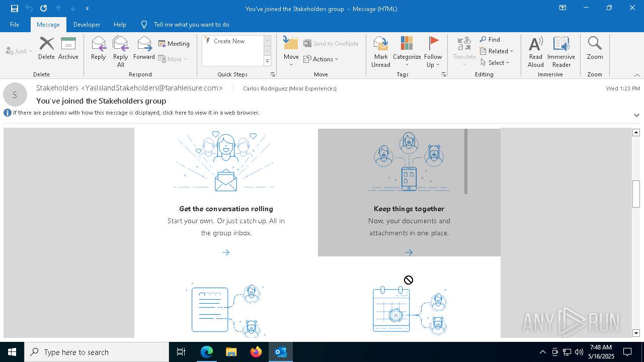Archive this message
Image resolution: width=644 pixels, height=362 pixels.
(x=68, y=49)
